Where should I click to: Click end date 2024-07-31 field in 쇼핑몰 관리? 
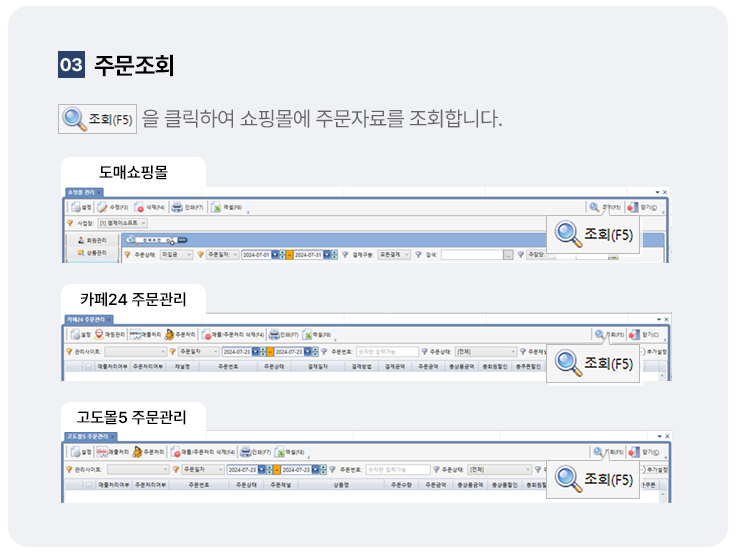[x=308, y=255]
